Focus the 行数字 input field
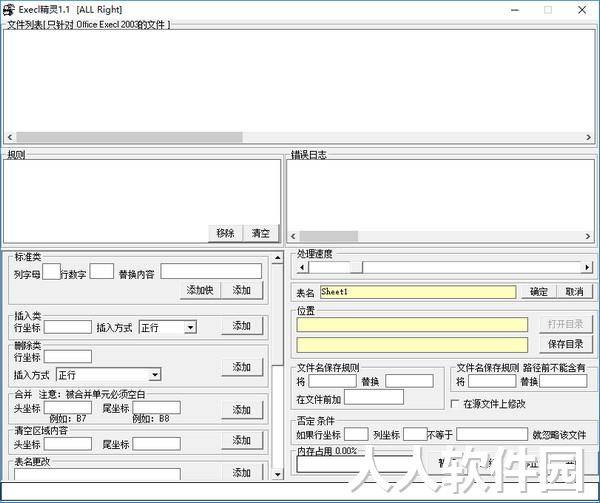The width and height of the screenshot is (600, 503). pyautogui.click(x=101, y=271)
